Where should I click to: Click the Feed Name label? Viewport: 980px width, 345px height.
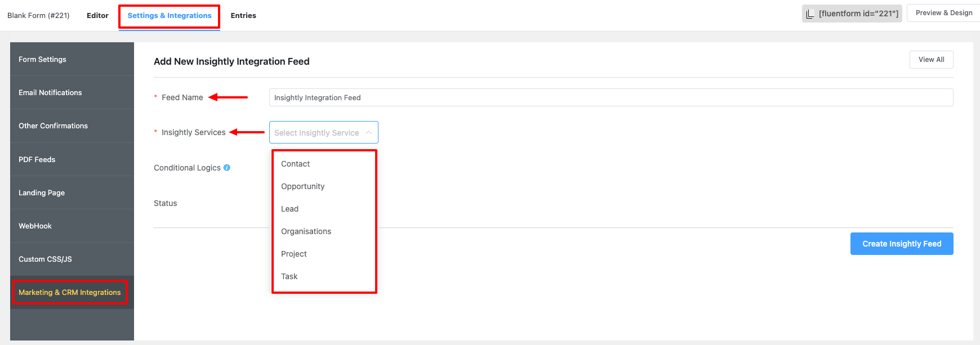(x=182, y=97)
